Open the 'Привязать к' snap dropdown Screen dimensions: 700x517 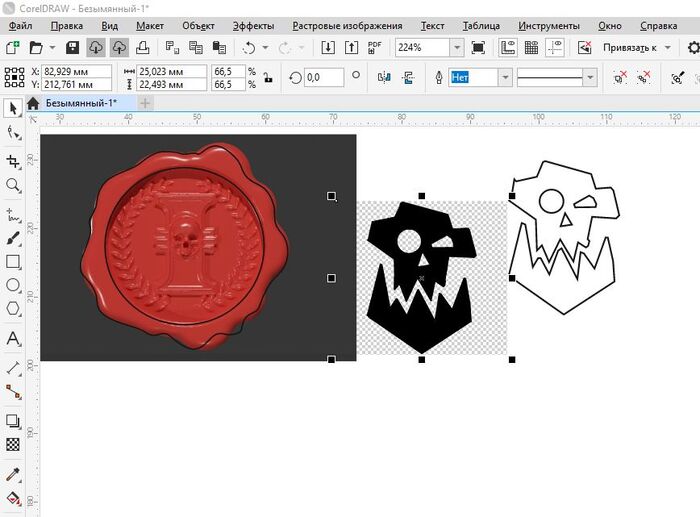[637, 47]
